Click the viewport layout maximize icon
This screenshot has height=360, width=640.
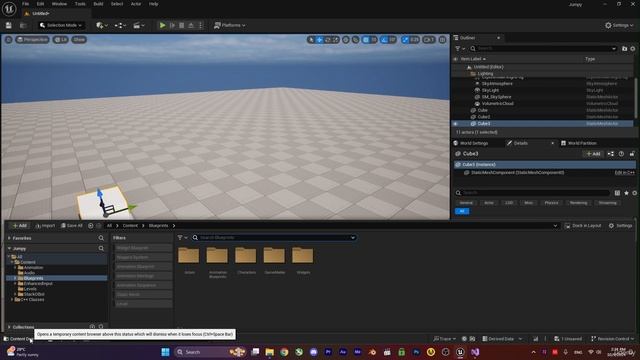coord(442,40)
